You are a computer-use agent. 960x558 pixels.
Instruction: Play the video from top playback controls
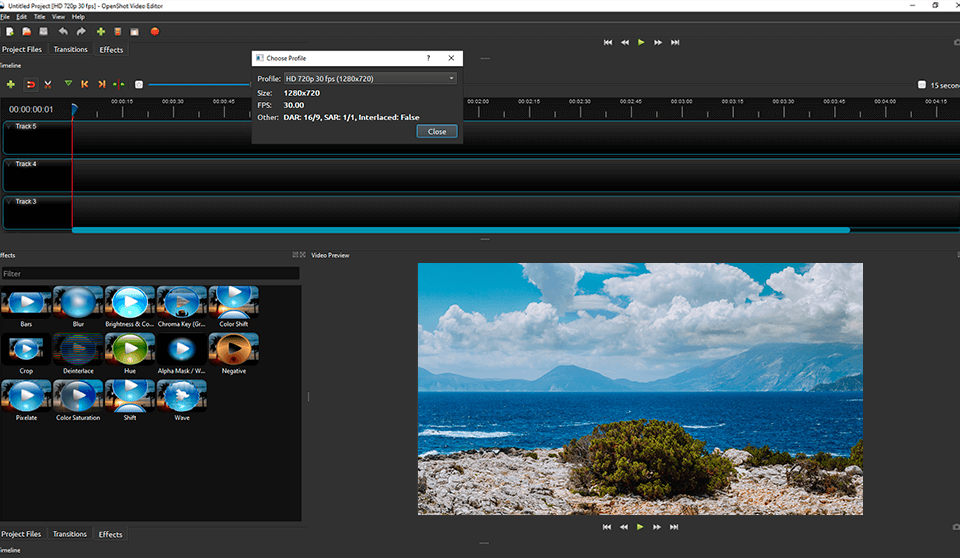coord(641,42)
